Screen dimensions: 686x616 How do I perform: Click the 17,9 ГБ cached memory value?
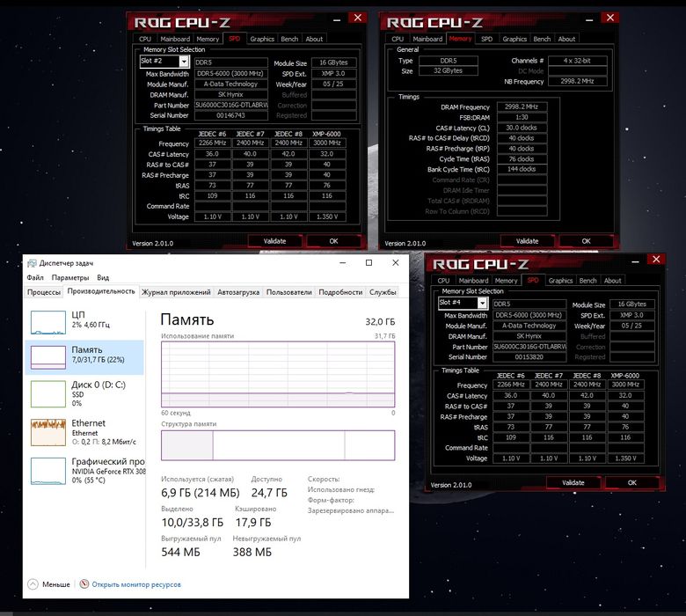point(253,523)
